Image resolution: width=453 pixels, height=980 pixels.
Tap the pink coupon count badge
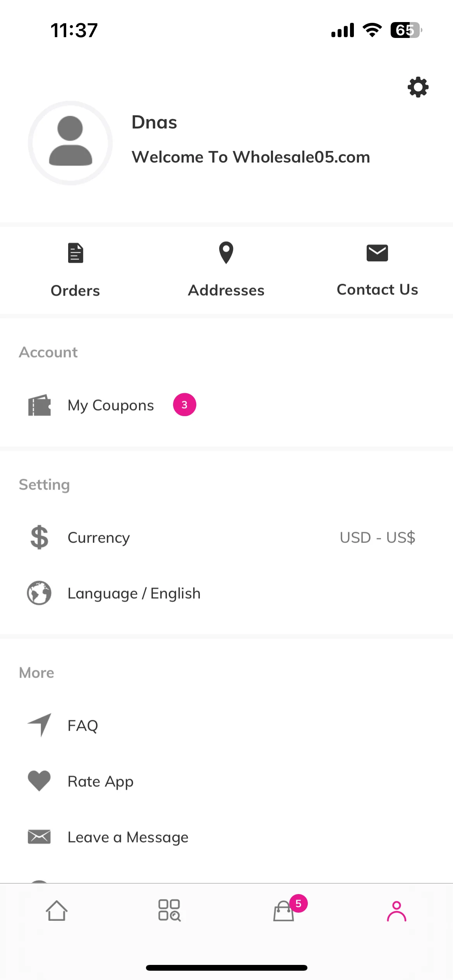point(185,405)
